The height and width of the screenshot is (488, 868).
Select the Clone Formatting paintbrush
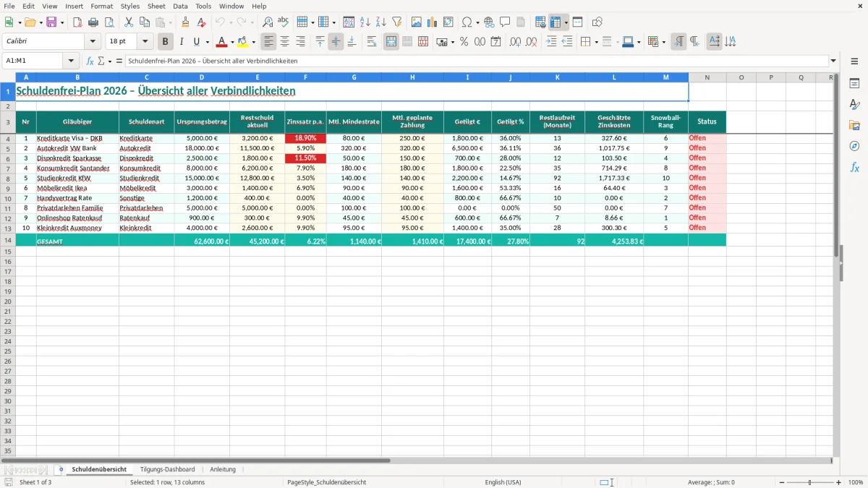[185, 22]
